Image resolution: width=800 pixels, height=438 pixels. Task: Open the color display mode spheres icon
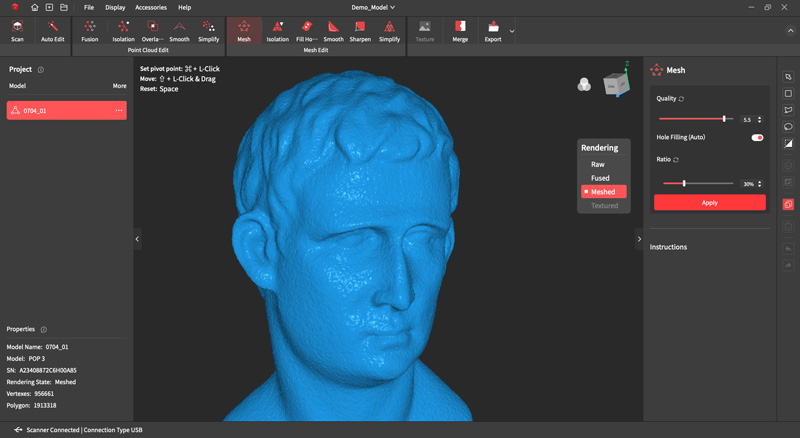584,84
